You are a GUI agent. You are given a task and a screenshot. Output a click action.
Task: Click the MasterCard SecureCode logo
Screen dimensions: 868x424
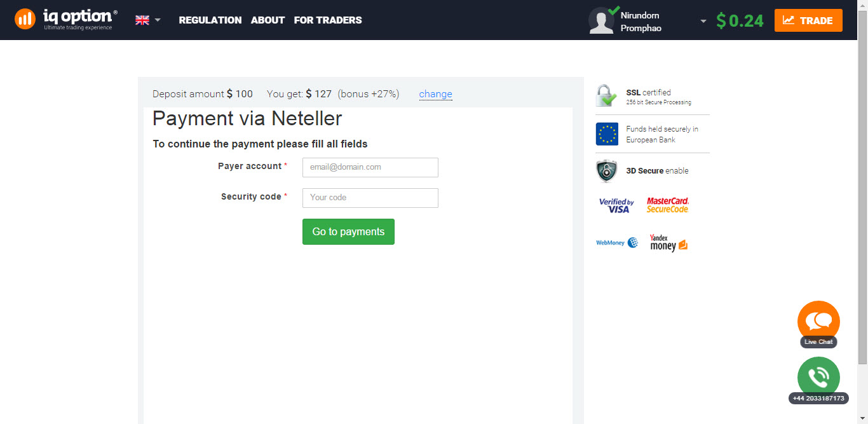pyautogui.click(x=668, y=205)
